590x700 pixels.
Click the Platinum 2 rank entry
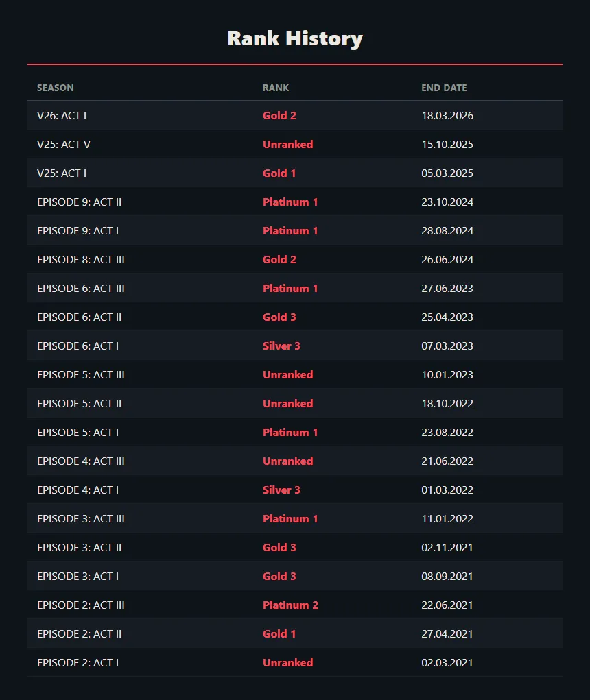click(291, 605)
